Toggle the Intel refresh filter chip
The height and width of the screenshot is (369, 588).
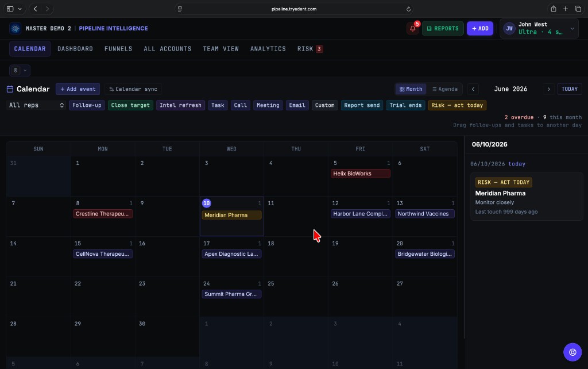tap(180, 105)
